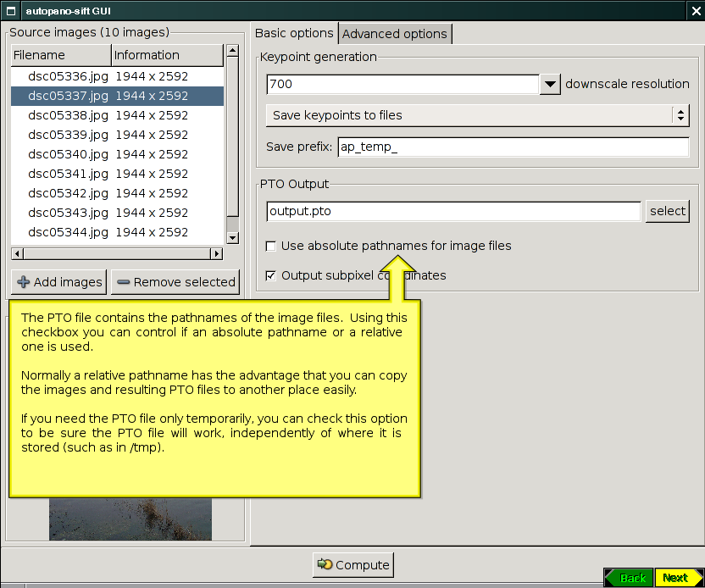Toggle Output subpixel coordinates checkbox
The width and height of the screenshot is (705, 588).
pyautogui.click(x=271, y=275)
